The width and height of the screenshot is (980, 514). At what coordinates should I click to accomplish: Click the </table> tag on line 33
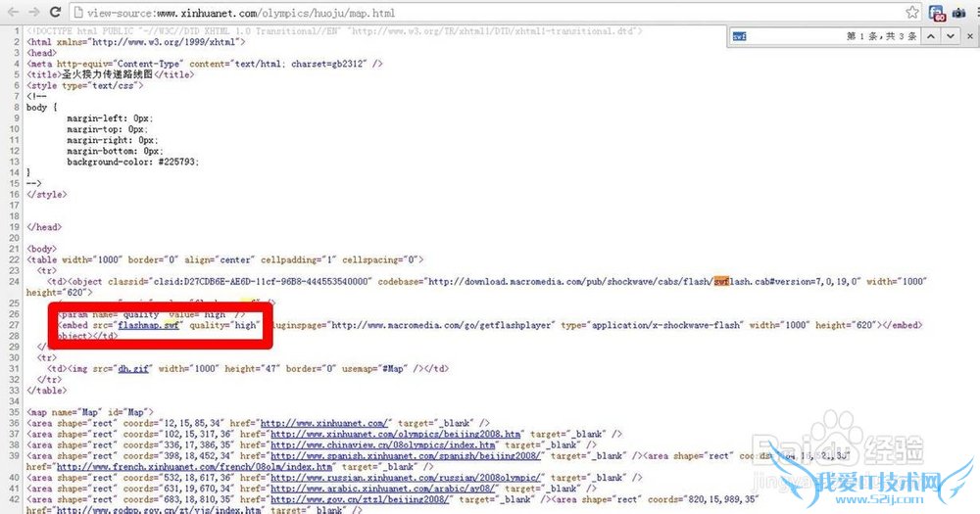[46, 391]
